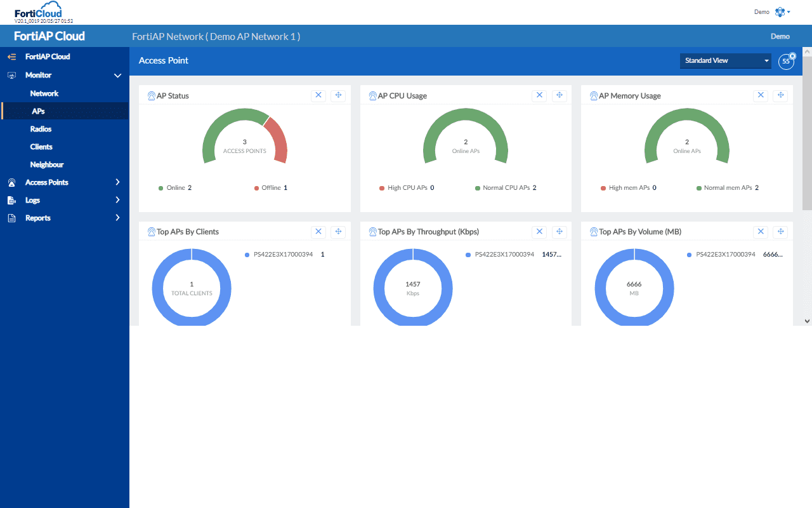Click the AP Status widget title
The image size is (812, 508).
tap(173, 96)
